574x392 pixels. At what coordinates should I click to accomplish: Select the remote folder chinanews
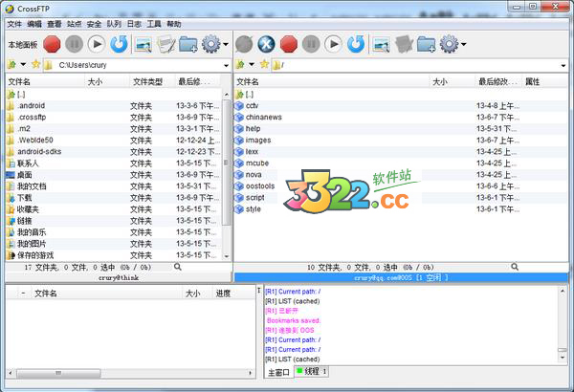tap(265, 118)
